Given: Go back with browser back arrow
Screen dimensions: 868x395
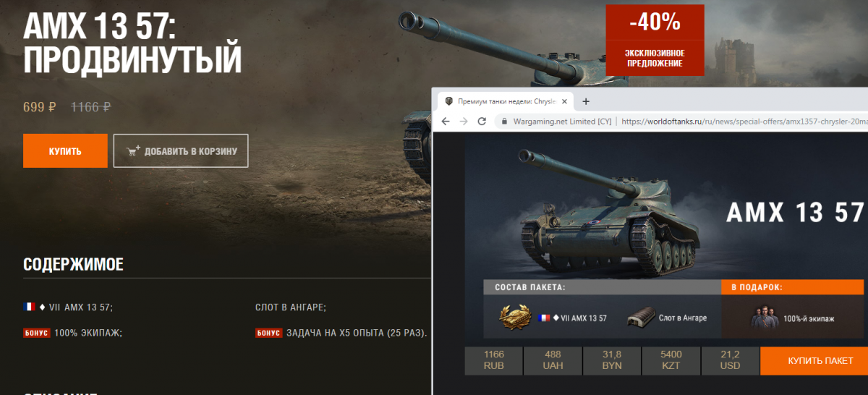Looking at the screenshot, I should click(x=446, y=122).
